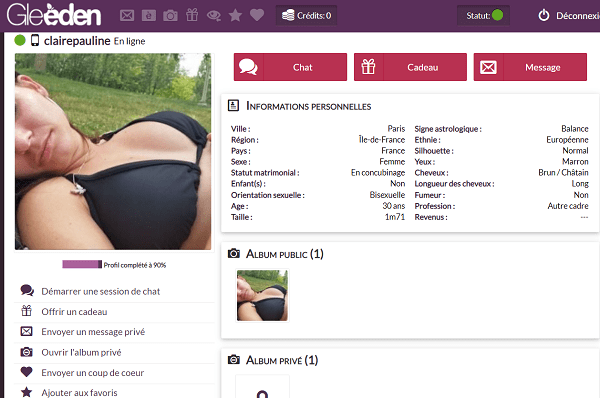Click envelope icon beside Envoyer un message privé
The width and height of the screenshot is (600, 398).
(x=26, y=331)
